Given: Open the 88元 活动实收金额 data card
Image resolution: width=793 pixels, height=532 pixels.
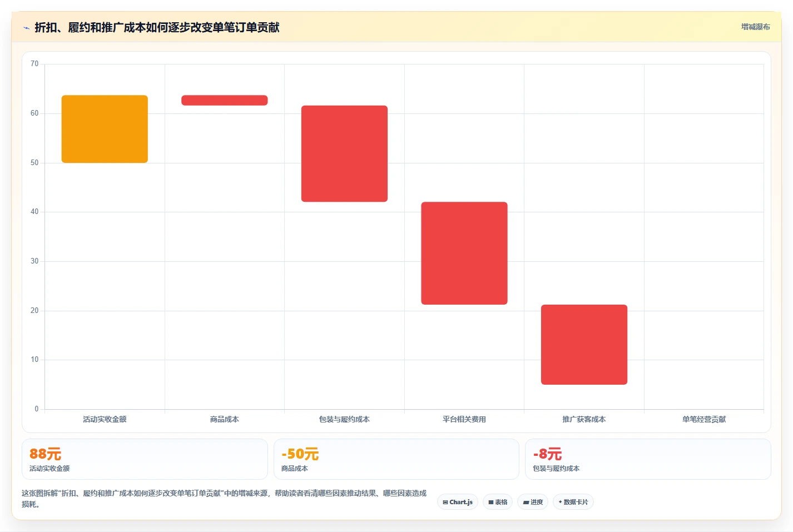Looking at the screenshot, I should tap(145, 459).
